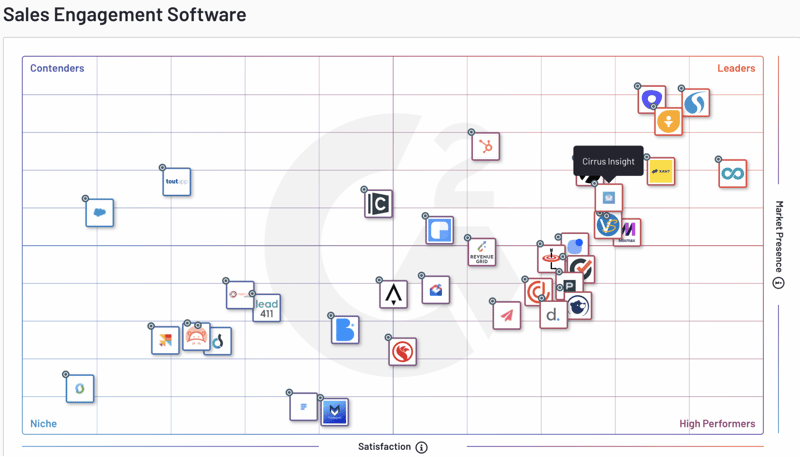800x457 pixels.
Task: Open the blue VS circle logo tile
Action: 608,225
